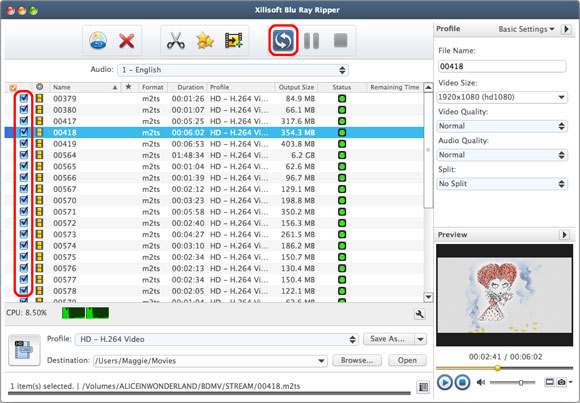
Task: Open the Split dropdown
Action: coord(502,184)
